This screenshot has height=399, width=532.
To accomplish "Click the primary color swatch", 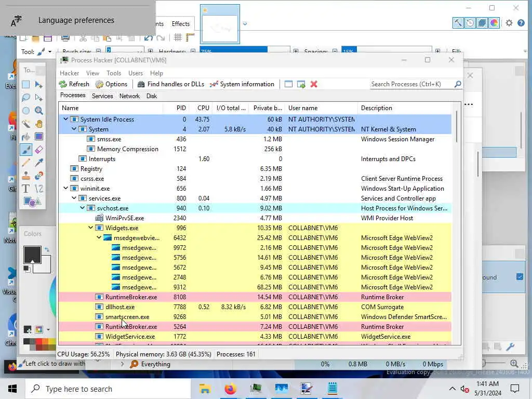I will [32, 255].
